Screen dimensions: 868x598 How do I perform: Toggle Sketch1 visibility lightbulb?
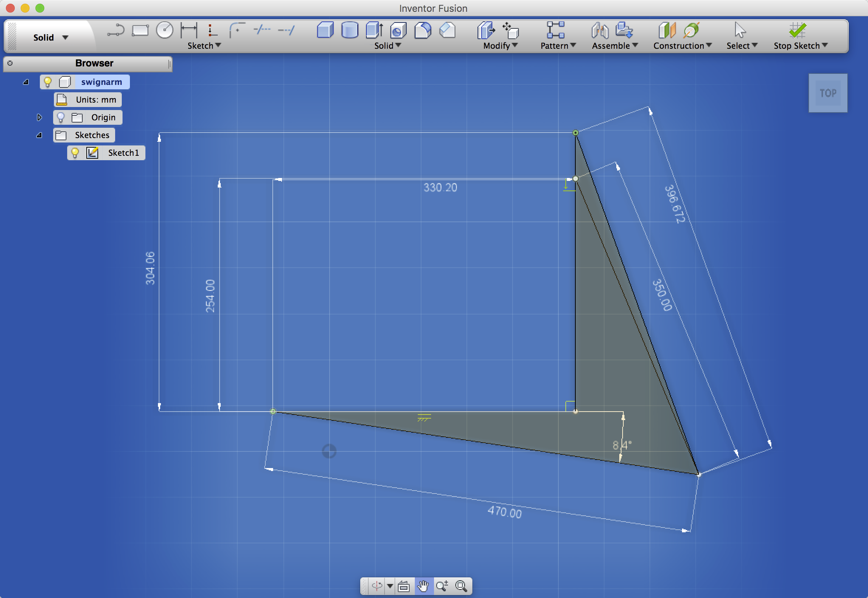pos(75,152)
